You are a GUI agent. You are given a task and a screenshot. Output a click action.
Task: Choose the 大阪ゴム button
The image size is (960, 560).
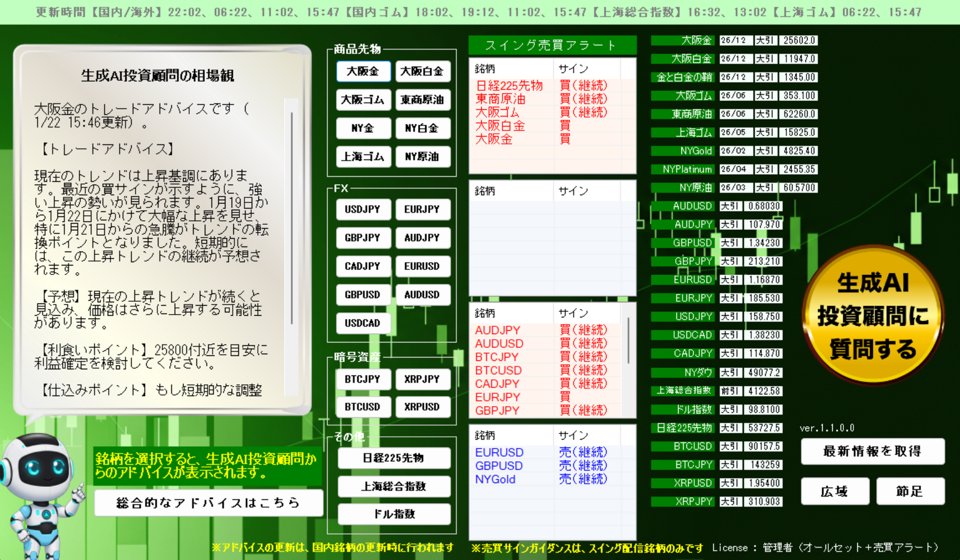click(x=363, y=100)
